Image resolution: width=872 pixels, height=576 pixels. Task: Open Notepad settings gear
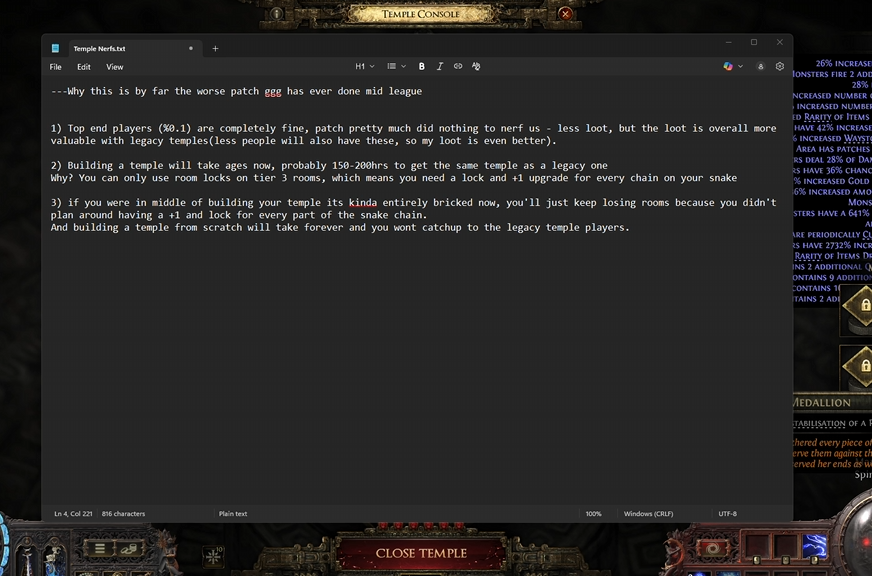pyautogui.click(x=780, y=66)
